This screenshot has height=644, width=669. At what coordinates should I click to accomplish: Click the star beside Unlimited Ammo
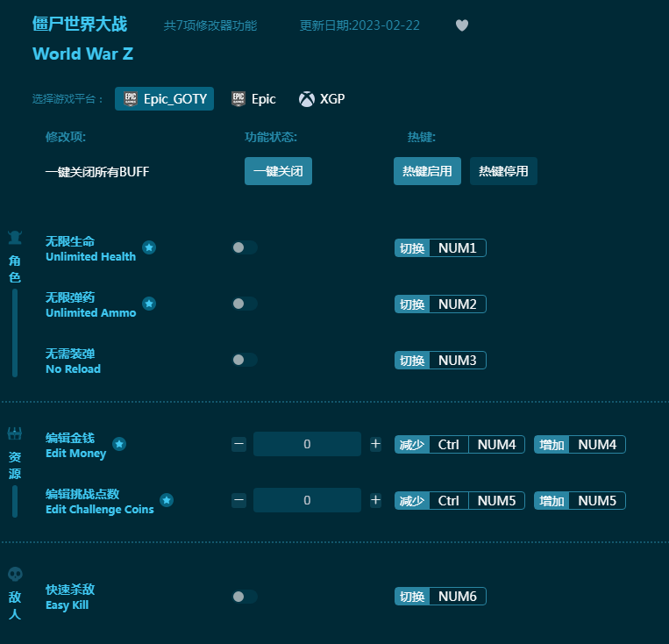(x=149, y=304)
